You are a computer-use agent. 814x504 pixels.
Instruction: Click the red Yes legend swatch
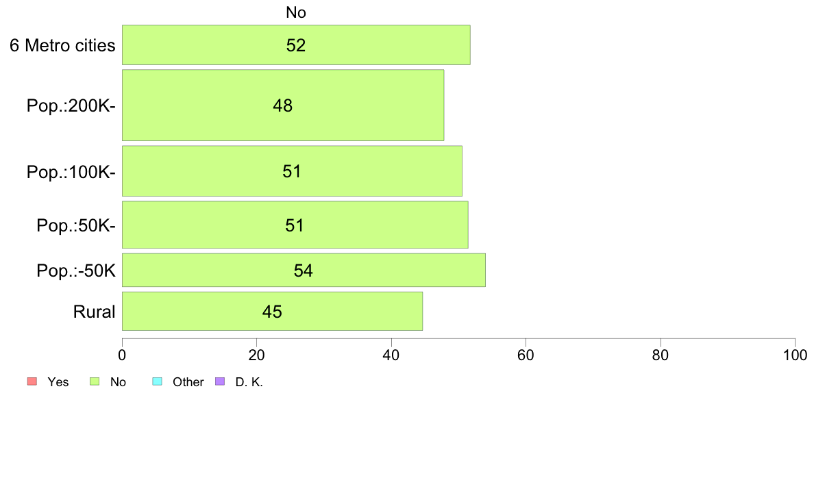32,381
